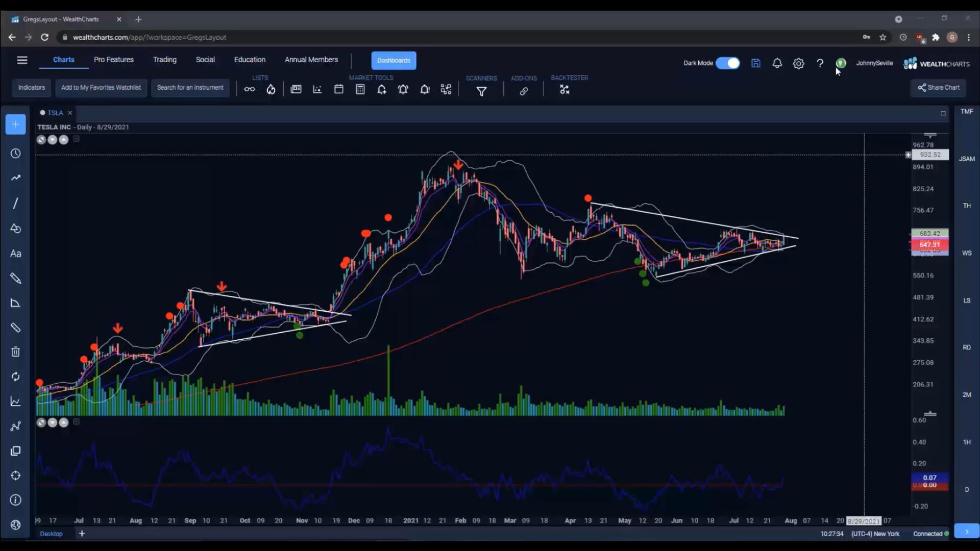This screenshot has width=980, height=551.
Task: Open the clock timeframe tool
Action: (x=16, y=154)
